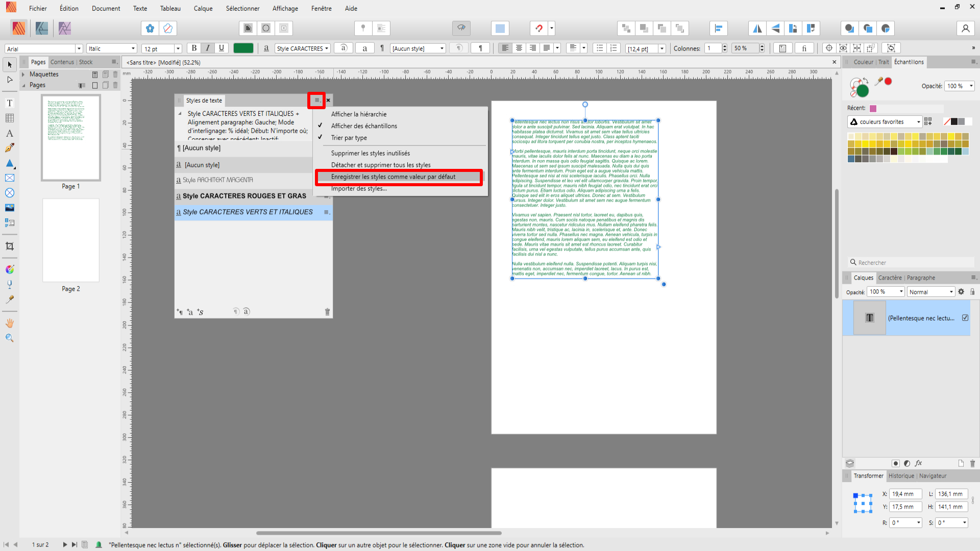Screen dimensions: 980x551
Task: Click the green text color swatch
Action: [243, 48]
